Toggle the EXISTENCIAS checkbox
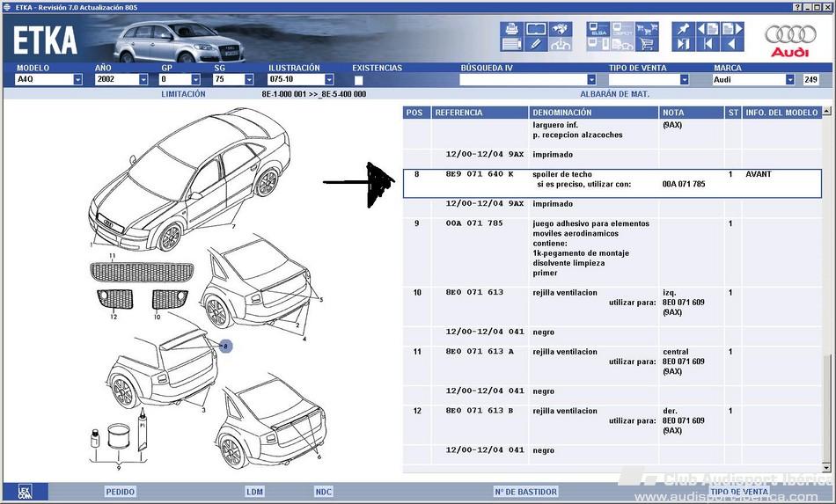Viewport: 836px width, 504px height. click(359, 80)
